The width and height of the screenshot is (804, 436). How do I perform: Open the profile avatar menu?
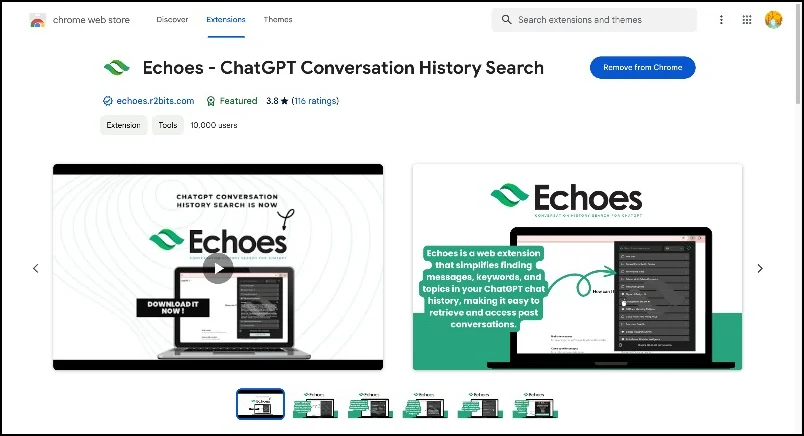pyautogui.click(x=773, y=19)
